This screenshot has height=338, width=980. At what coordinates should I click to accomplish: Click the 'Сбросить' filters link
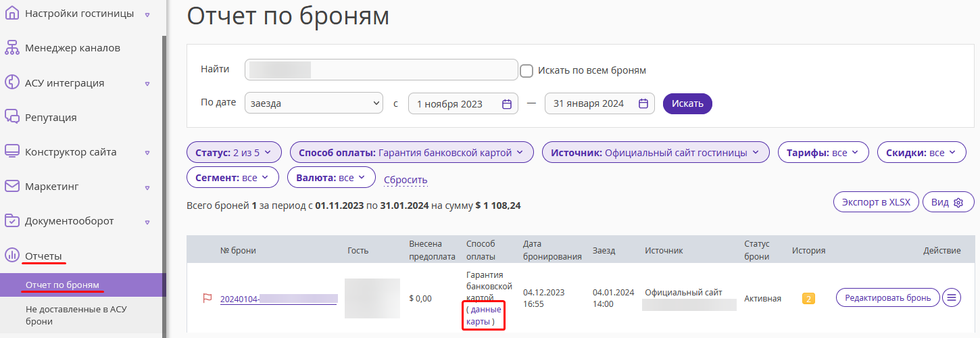tap(406, 180)
